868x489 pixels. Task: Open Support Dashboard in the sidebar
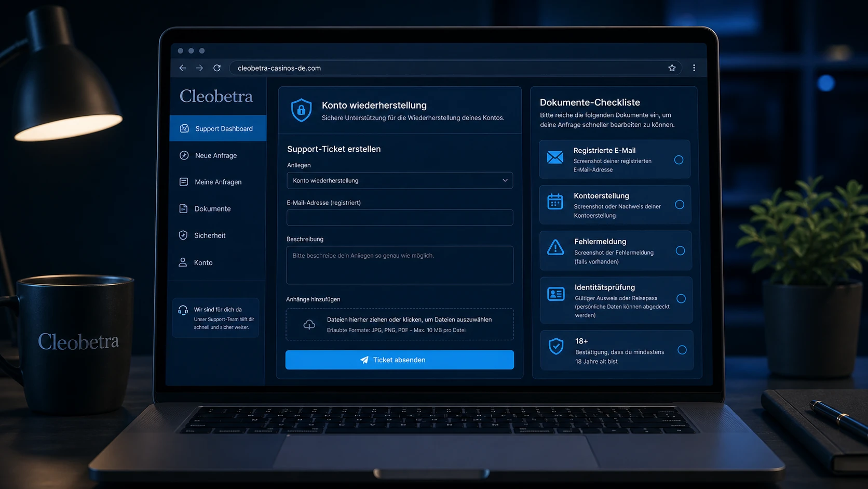[218, 128]
